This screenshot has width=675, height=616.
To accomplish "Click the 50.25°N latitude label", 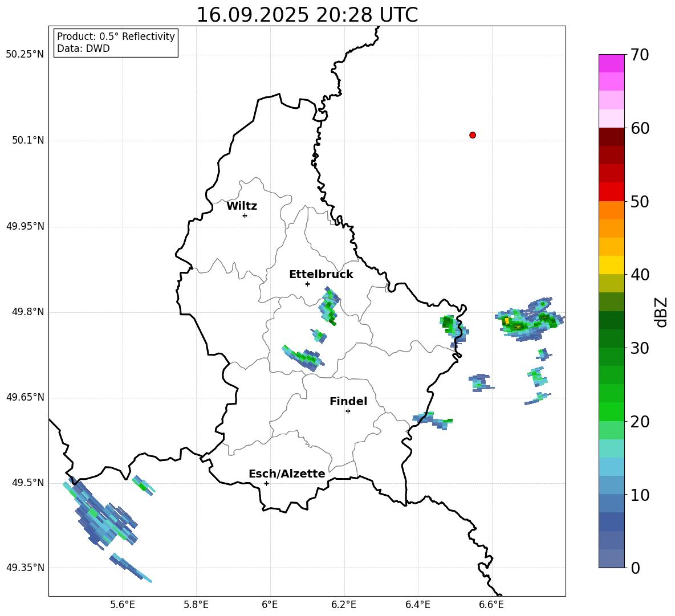I will [x=25, y=55].
